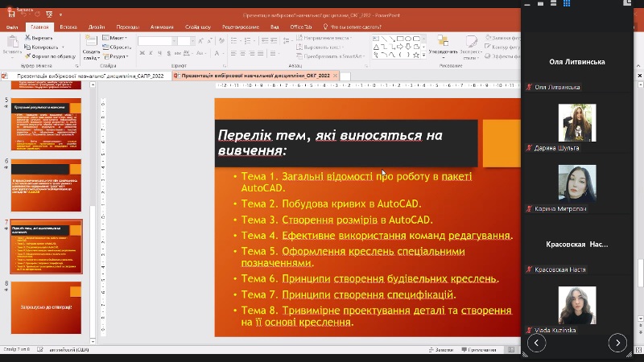Select the oval shape in shapes gallery
The image size is (644, 362).
408,39
